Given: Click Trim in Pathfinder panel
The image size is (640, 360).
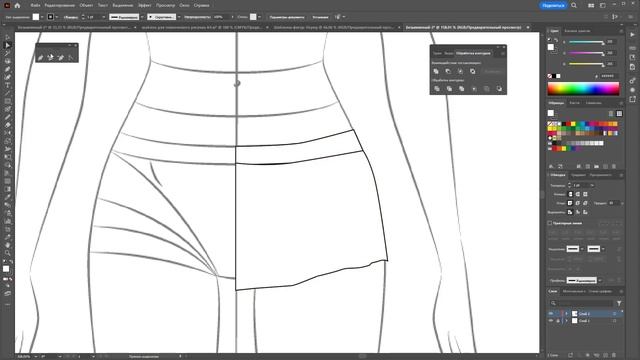Looking at the screenshot, I should click(449, 89).
